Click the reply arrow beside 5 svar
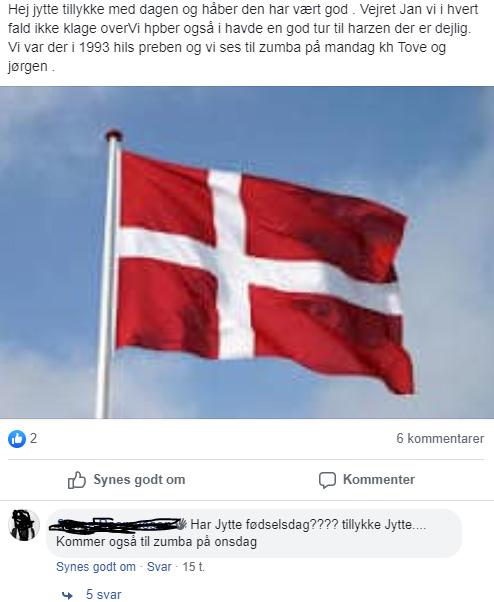 point(67,595)
